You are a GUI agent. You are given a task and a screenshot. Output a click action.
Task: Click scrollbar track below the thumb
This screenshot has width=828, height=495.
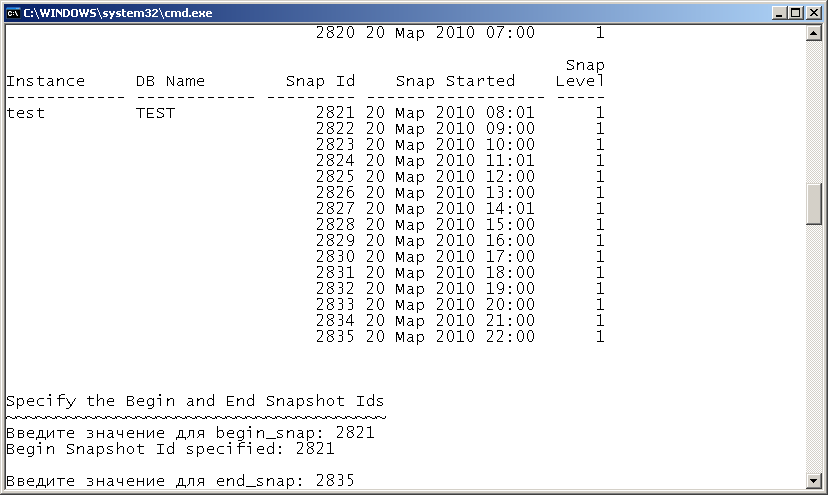(x=814, y=350)
